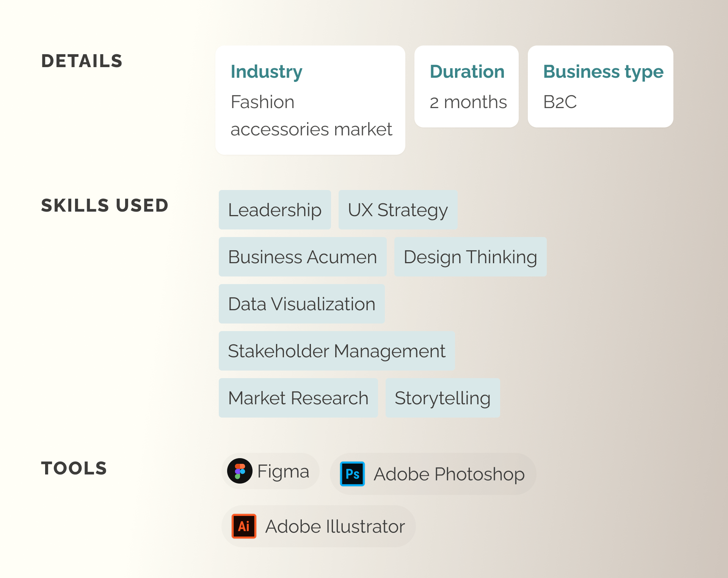Click the SKILLS USED section heading
The height and width of the screenshot is (578, 728).
click(x=105, y=205)
